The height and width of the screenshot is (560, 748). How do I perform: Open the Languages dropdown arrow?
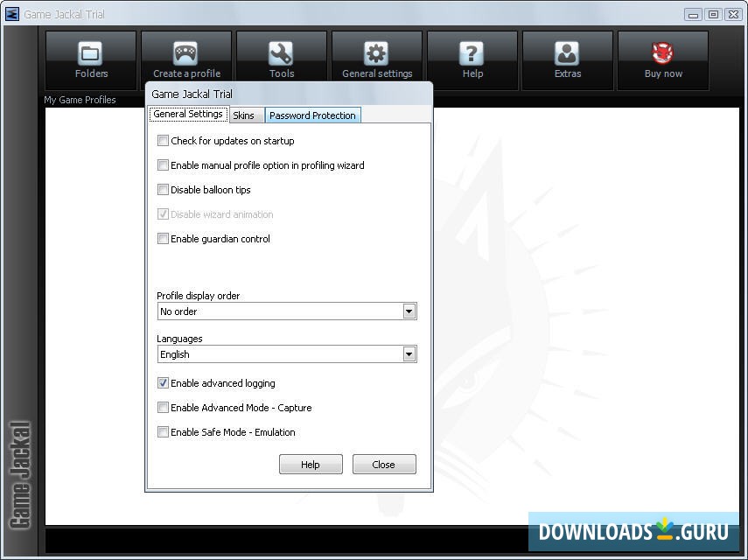pos(409,354)
